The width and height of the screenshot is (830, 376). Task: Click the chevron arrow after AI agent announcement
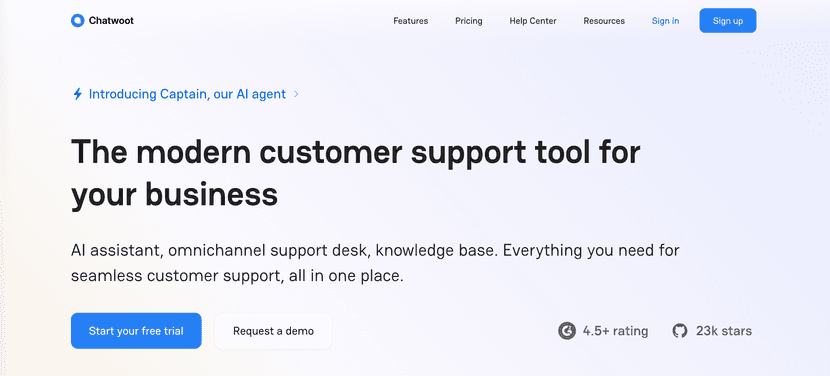tap(296, 94)
